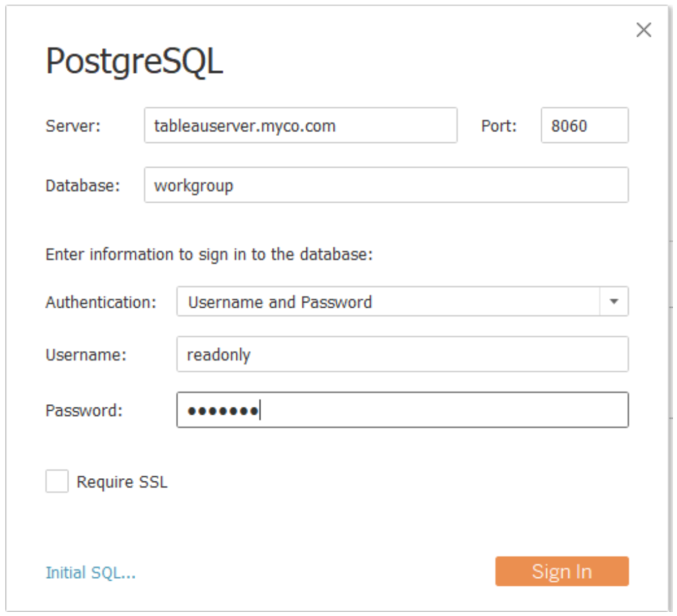Click the Require SSL label text
This screenshot has width=677, height=616.
click(122, 482)
